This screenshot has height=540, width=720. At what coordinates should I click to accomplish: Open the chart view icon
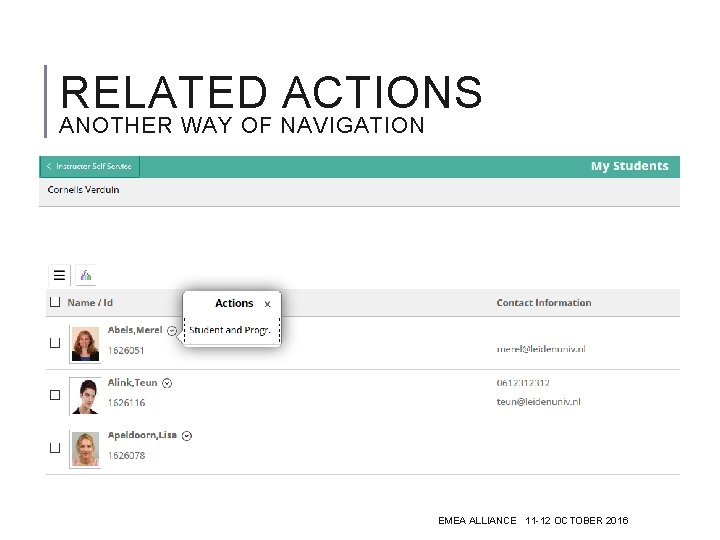86,276
